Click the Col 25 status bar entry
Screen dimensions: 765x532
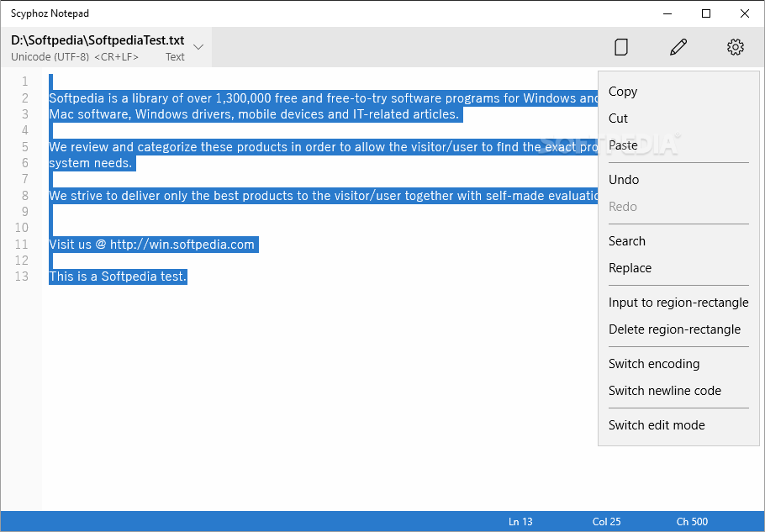[606, 522]
